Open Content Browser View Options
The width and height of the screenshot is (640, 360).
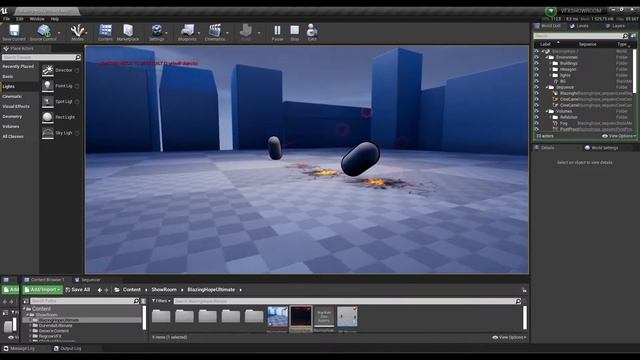coord(509,338)
